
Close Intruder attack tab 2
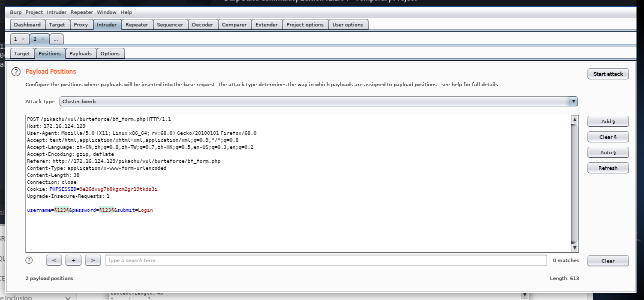click(x=43, y=39)
